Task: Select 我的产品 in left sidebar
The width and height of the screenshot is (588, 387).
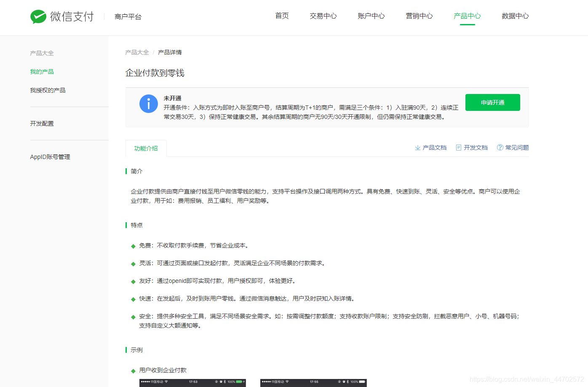Action: tap(42, 72)
